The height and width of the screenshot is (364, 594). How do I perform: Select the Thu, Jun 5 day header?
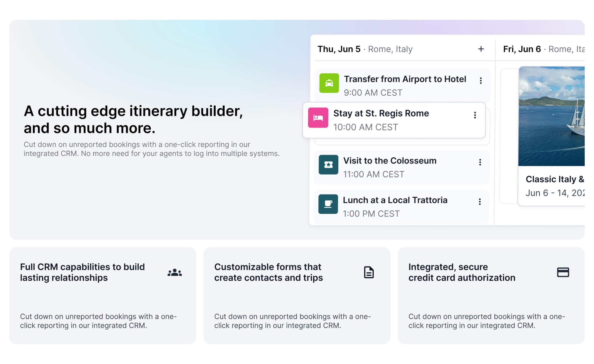[x=339, y=49]
